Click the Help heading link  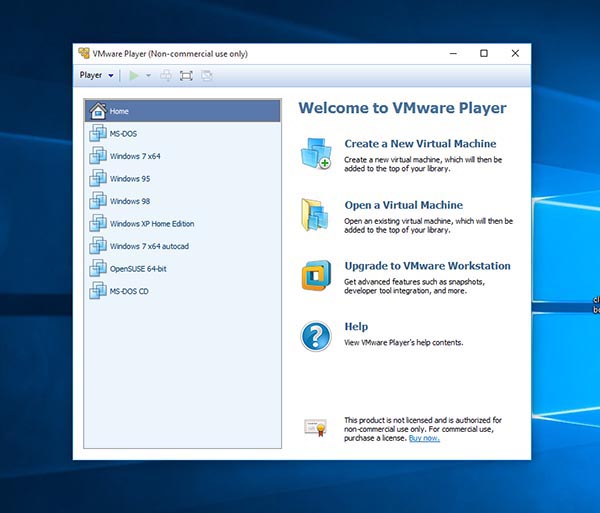pos(356,327)
